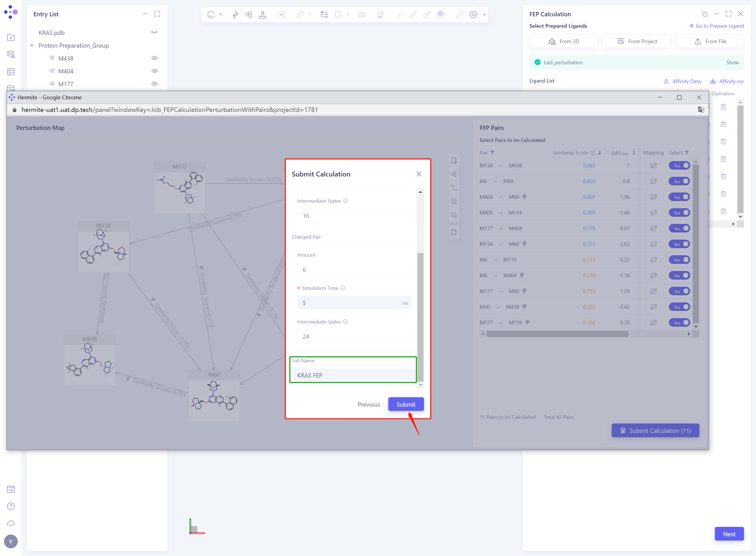
Task: Select the zoom in tool on perturbation map
Action: click(x=454, y=201)
